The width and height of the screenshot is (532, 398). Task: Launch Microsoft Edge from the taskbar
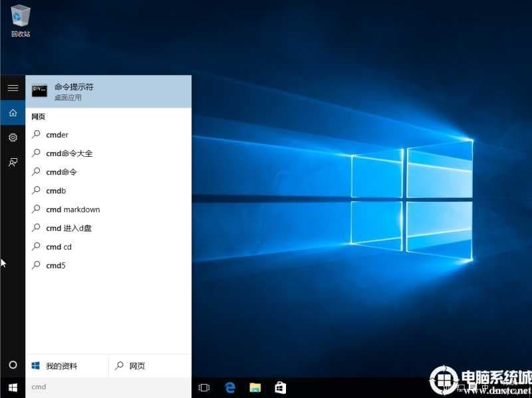[x=230, y=387]
